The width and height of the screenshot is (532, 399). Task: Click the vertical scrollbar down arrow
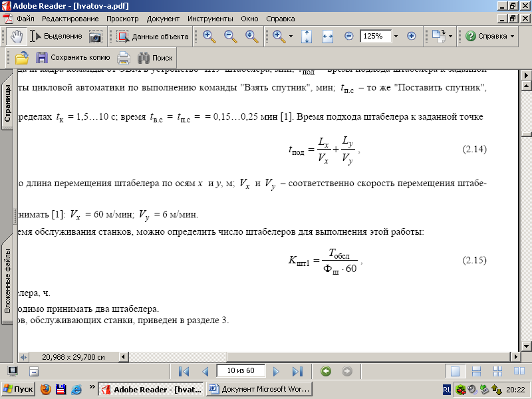526,346
